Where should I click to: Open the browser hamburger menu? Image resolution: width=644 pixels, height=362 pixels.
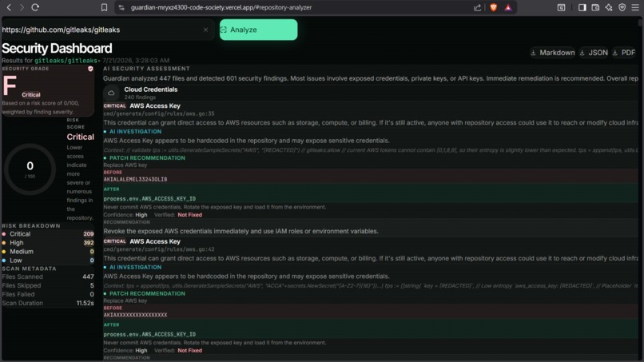[x=635, y=7]
